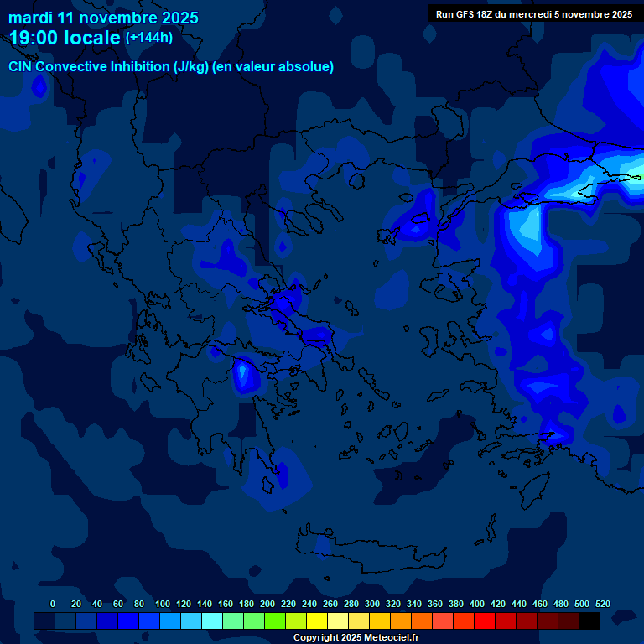644x644 pixels.
Task: Click the red swatch labeled 400
Action: 464,621
